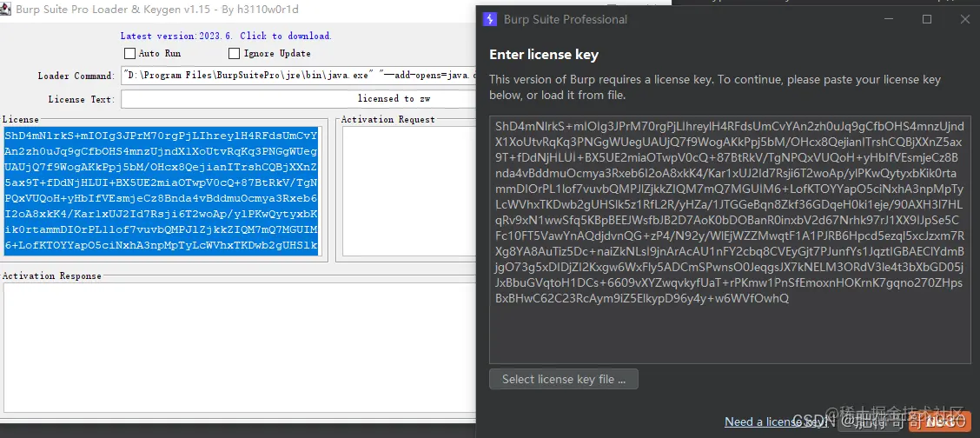Open the Need a license key link
Screen dimensions: 980x438
776,421
